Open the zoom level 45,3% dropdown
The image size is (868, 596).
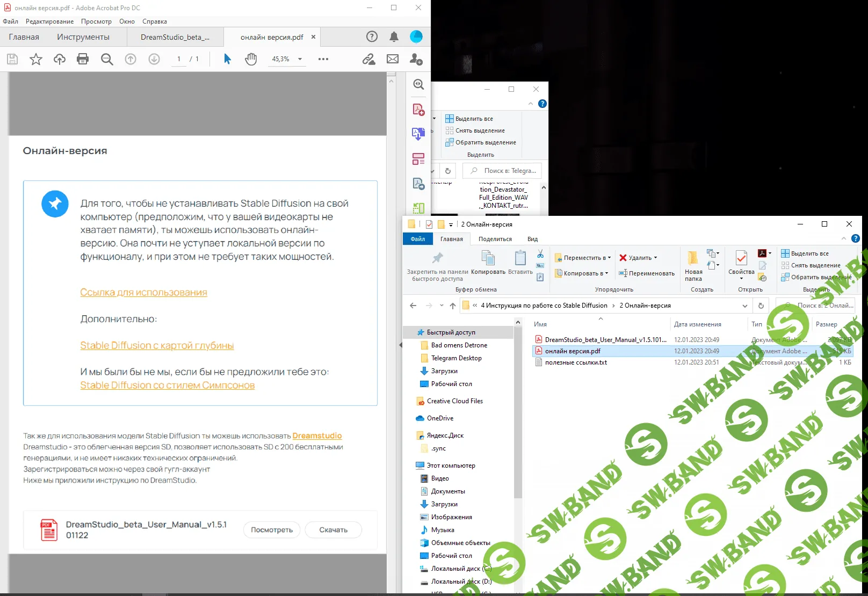tap(300, 59)
